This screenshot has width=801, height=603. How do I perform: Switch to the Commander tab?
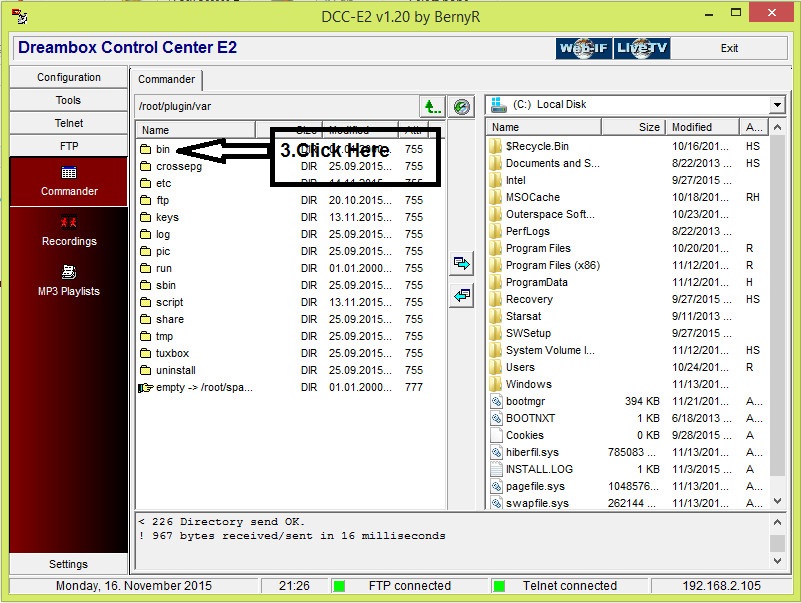click(166, 79)
